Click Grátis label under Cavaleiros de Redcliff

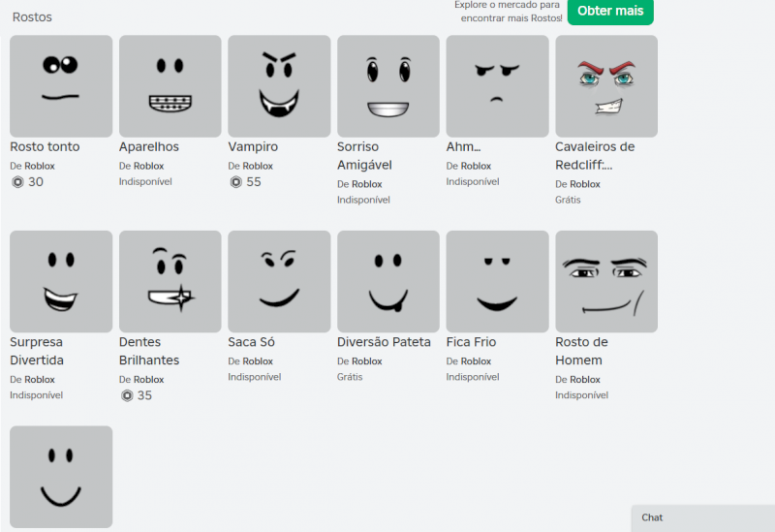568,201
